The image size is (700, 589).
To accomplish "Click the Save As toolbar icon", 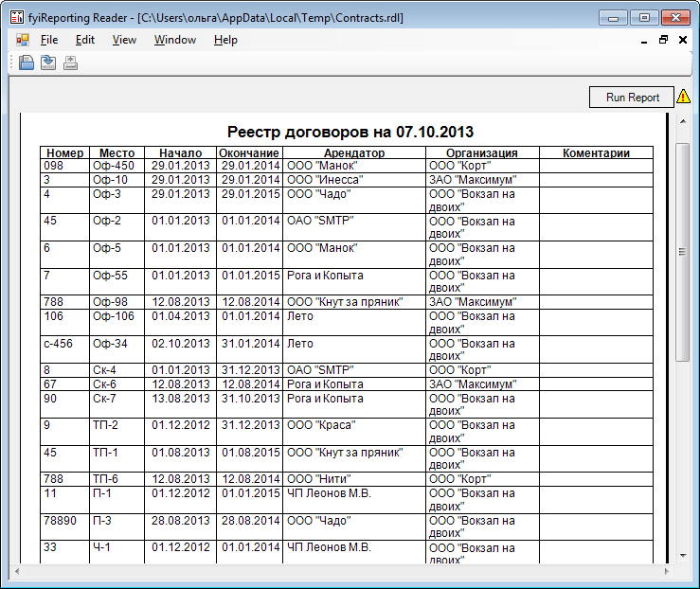I will pyautogui.click(x=48, y=62).
